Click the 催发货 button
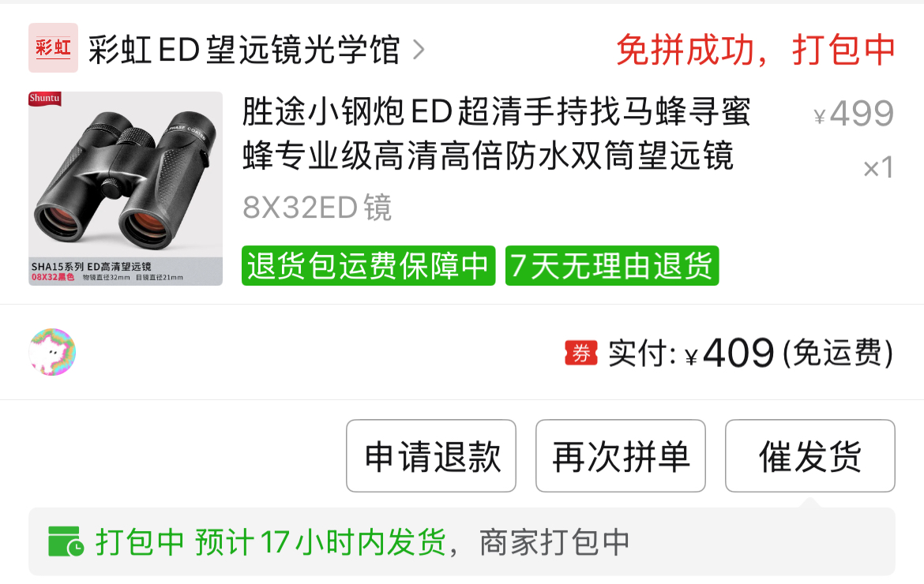Image resolution: width=924 pixels, height=584 pixels. coord(810,455)
